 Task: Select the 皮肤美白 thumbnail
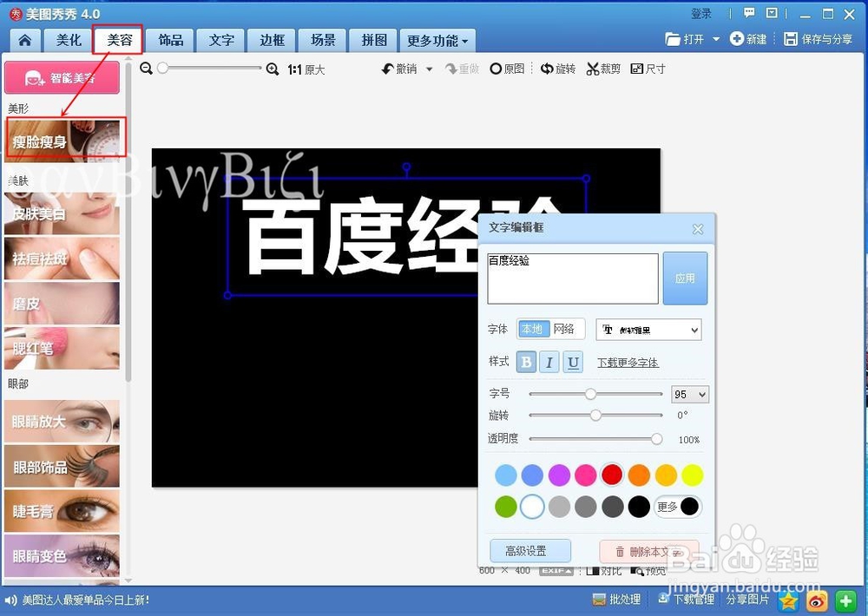tap(62, 213)
